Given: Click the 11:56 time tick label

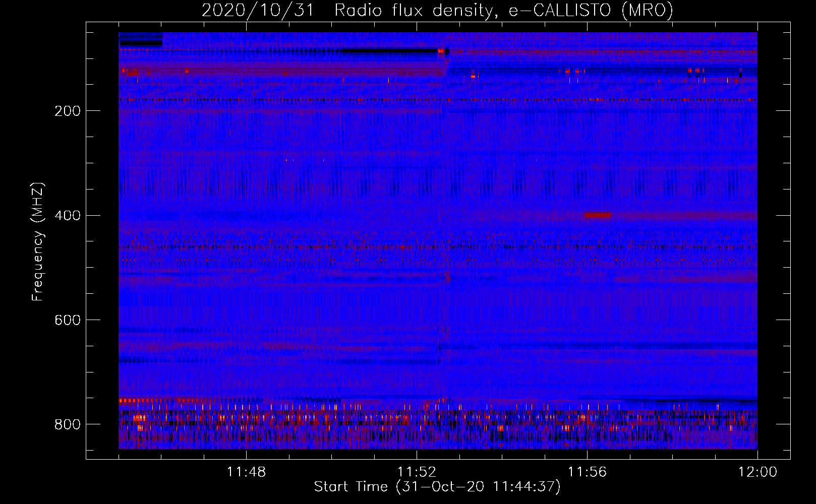Looking at the screenshot, I should (587, 472).
